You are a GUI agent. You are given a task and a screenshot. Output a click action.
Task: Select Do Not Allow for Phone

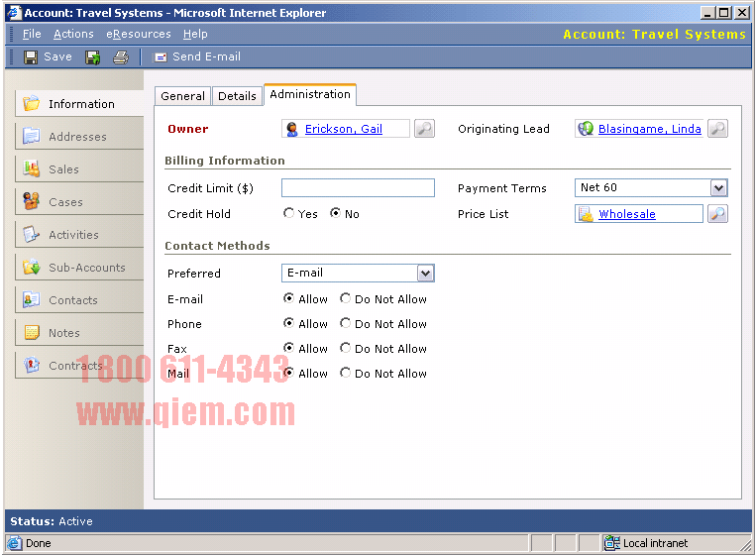(x=345, y=323)
